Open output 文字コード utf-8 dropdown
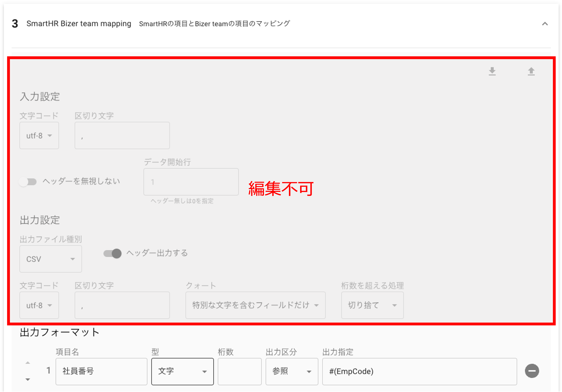 tap(39, 305)
